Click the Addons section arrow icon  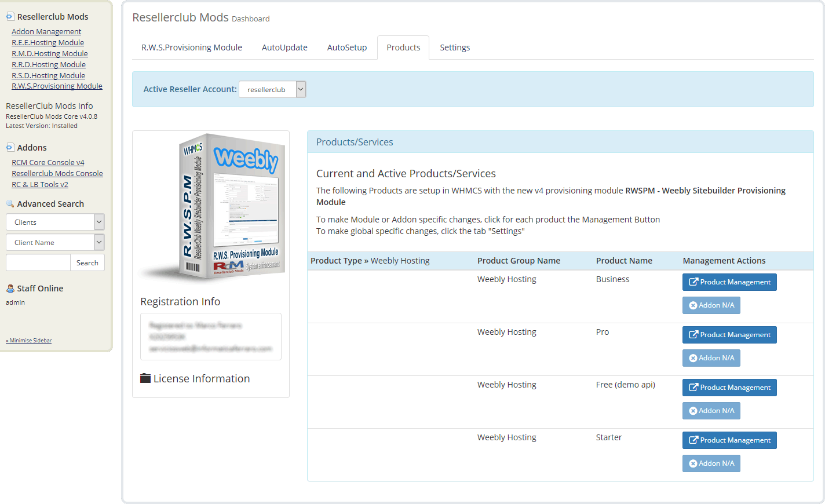click(10, 147)
